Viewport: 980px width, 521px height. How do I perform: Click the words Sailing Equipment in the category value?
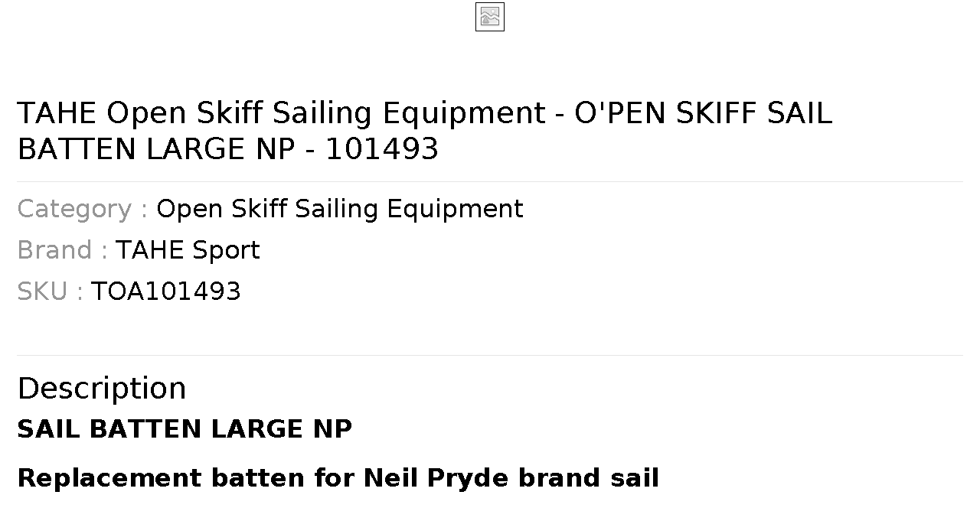coord(410,209)
